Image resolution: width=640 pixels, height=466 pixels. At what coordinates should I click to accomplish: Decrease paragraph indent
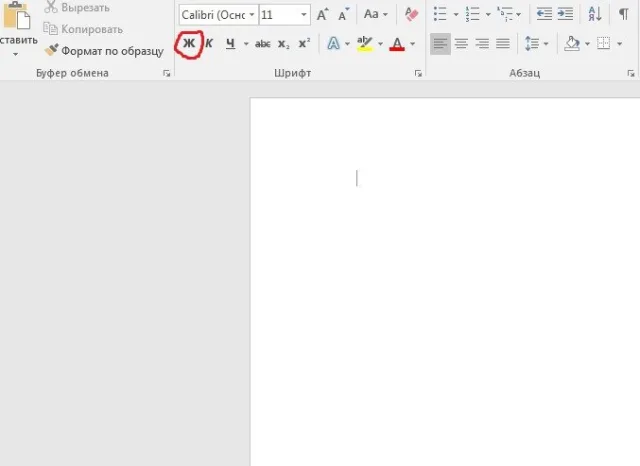(544, 14)
